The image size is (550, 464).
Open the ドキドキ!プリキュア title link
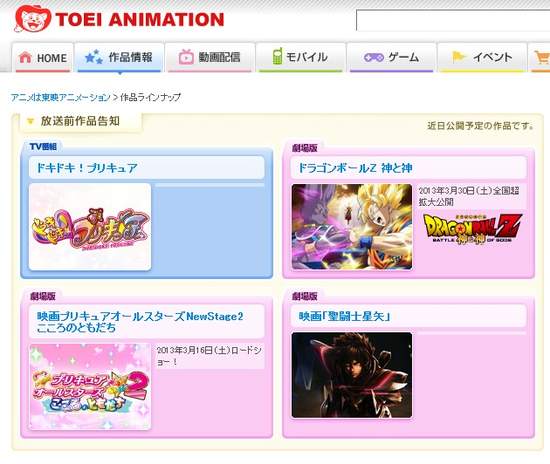click(87, 168)
